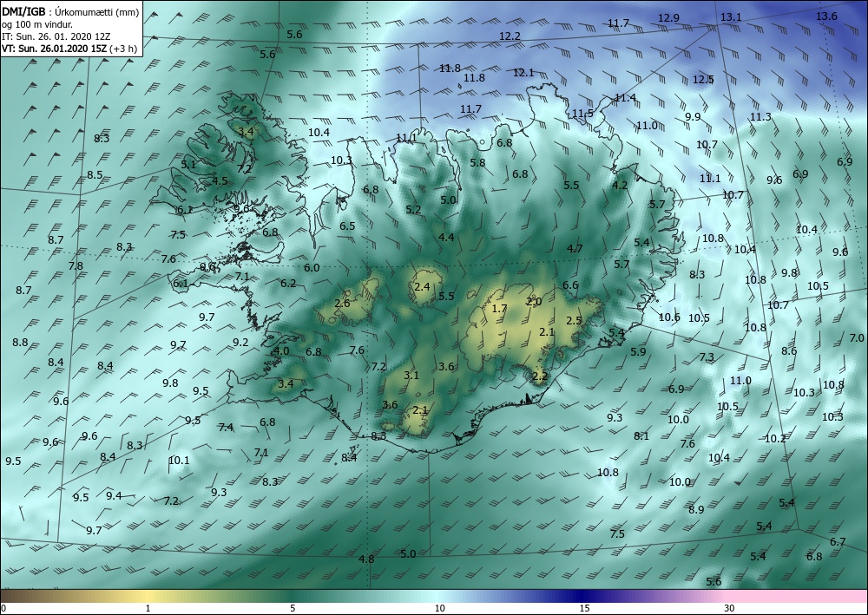Click the 9.2 value label
The width and height of the screenshot is (868, 615).
click(x=240, y=343)
